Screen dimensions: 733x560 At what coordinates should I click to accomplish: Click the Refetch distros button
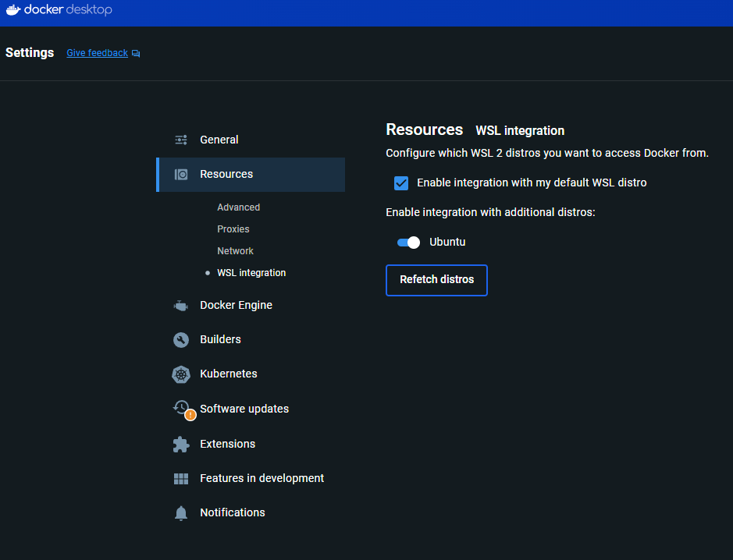[436, 280]
